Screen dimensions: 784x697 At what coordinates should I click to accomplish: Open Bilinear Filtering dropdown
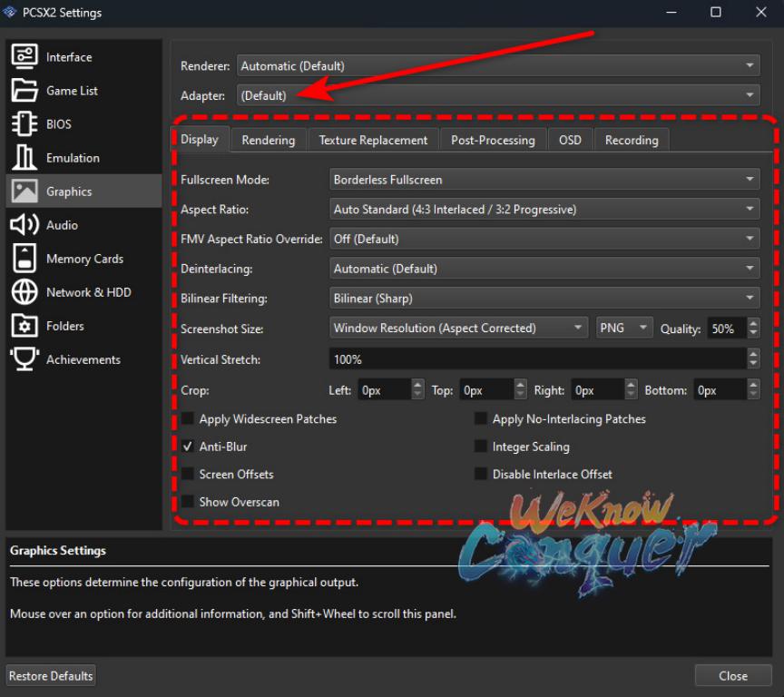click(544, 298)
